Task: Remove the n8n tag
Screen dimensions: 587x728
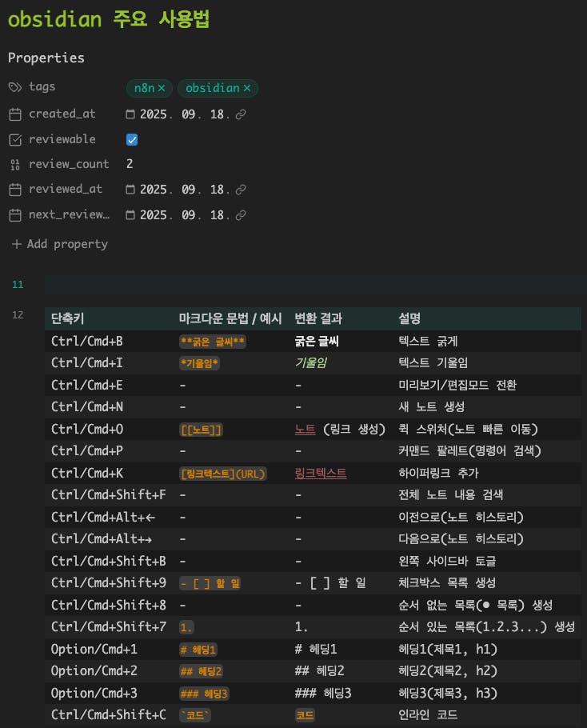Action: coord(162,88)
